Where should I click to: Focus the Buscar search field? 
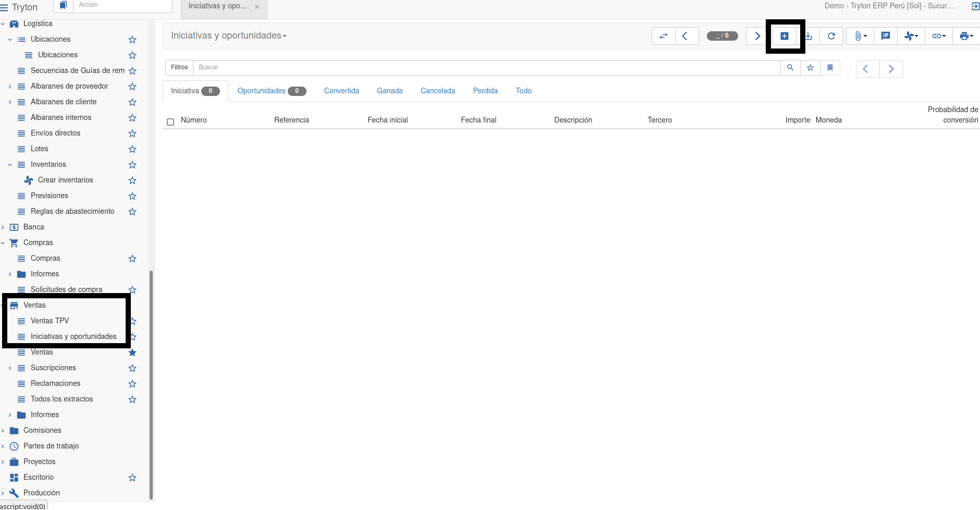click(x=486, y=68)
